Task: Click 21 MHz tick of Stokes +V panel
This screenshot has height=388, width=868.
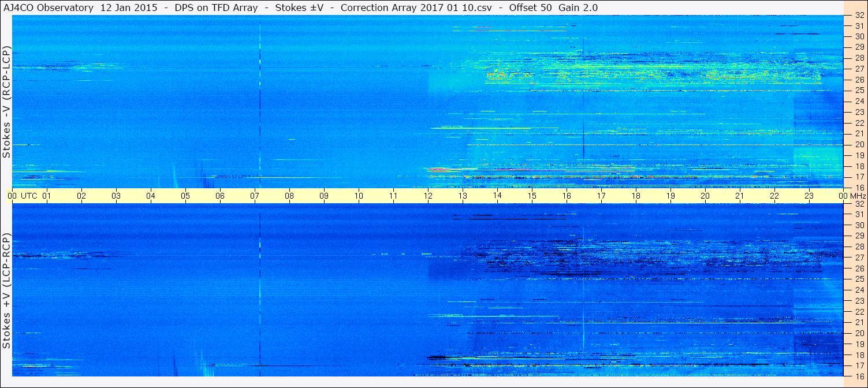Action: (859, 322)
